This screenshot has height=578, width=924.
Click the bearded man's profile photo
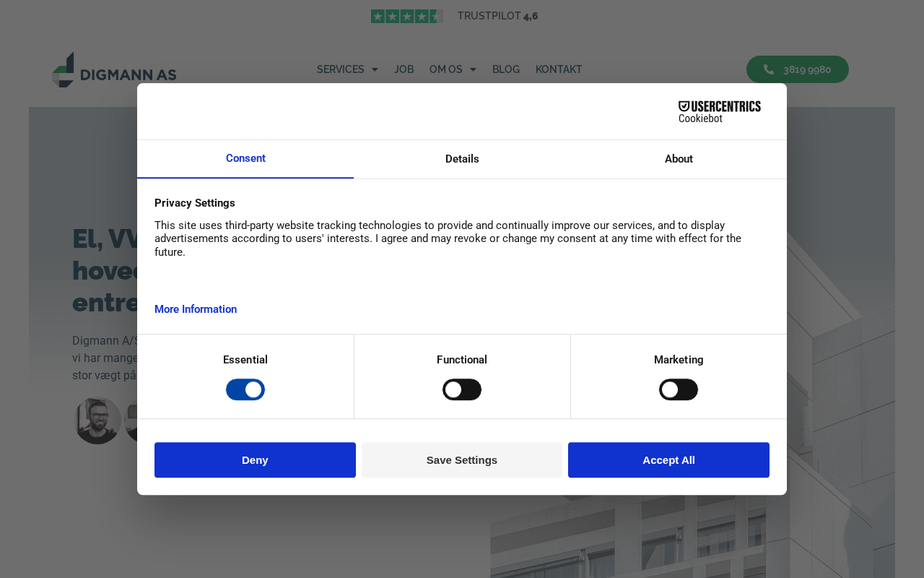pyautogui.click(x=97, y=420)
